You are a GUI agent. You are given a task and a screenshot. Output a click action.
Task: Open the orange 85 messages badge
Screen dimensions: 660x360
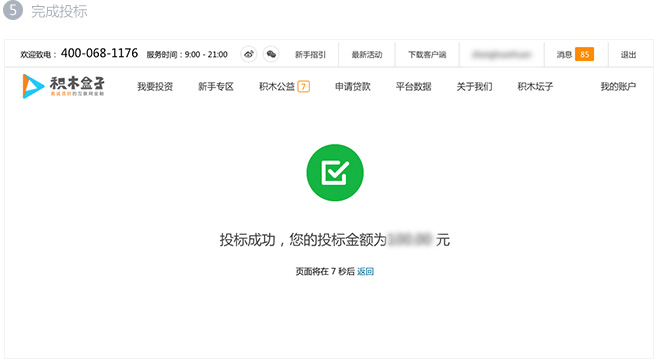pos(584,54)
